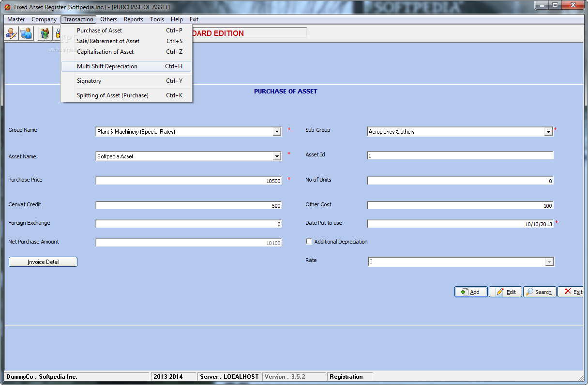The width and height of the screenshot is (588, 385).
Task: Click the Purchase Price field
Action: coord(189,181)
